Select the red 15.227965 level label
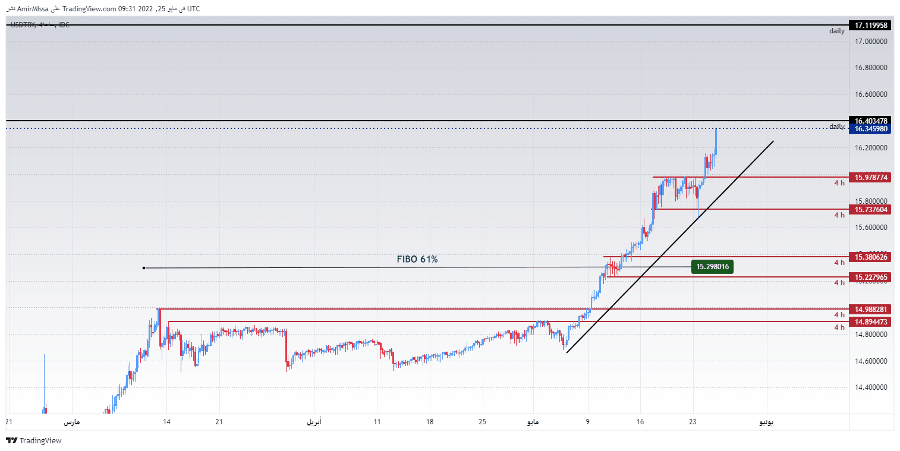The image size is (900, 451). 871,277
